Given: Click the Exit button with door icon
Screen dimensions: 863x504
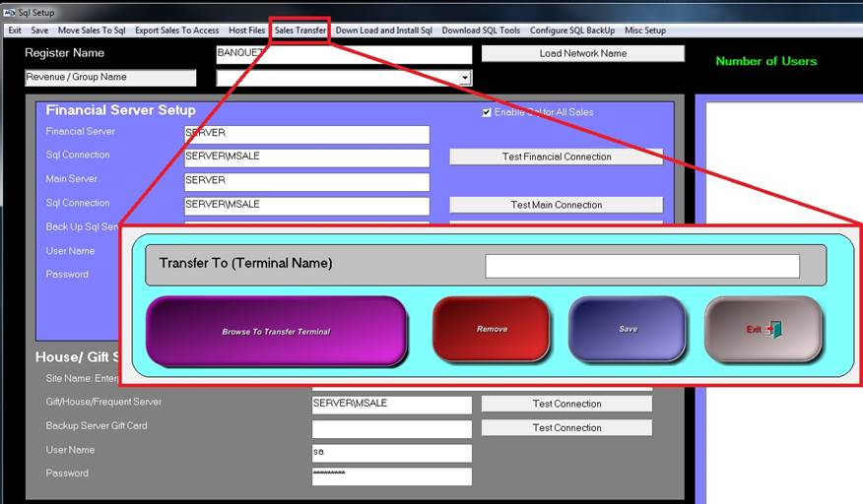Looking at the screenshot, I should click(763, 330).
